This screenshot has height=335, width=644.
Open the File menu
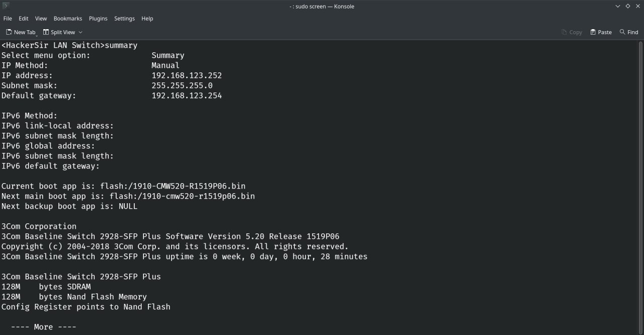8,19
